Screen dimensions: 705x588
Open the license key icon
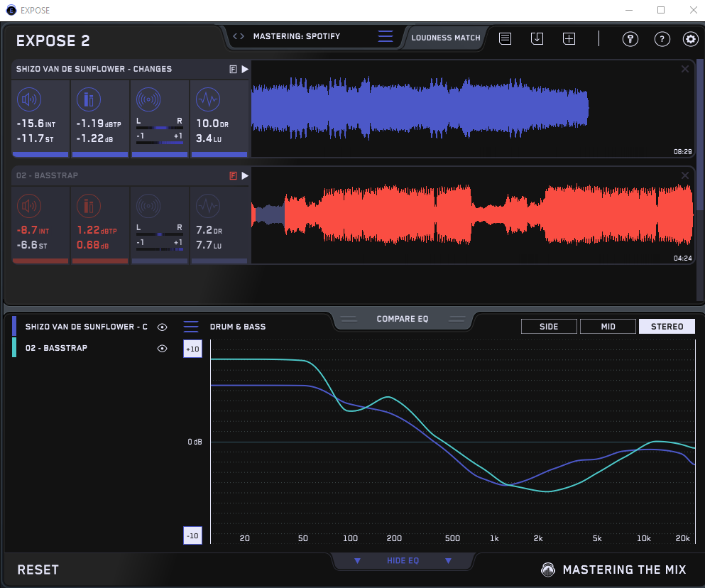[x=630, y=39]
